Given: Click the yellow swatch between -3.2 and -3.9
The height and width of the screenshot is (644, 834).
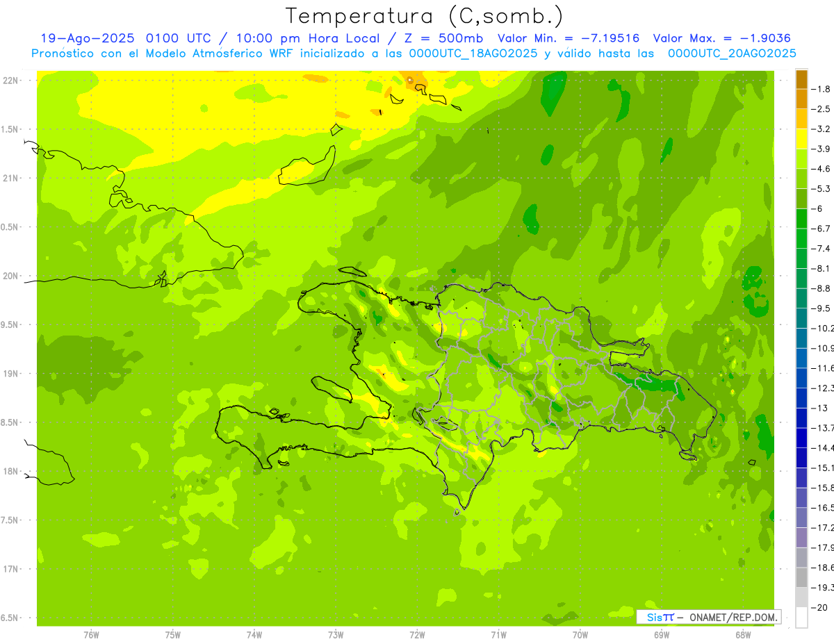Looking at the screenshot, I should click(x=801, y=139).
